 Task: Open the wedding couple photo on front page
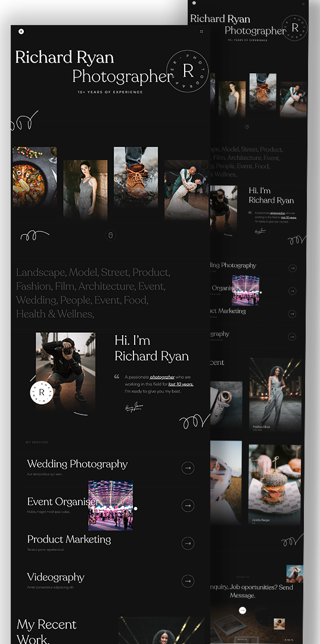[x=187, y=190]
